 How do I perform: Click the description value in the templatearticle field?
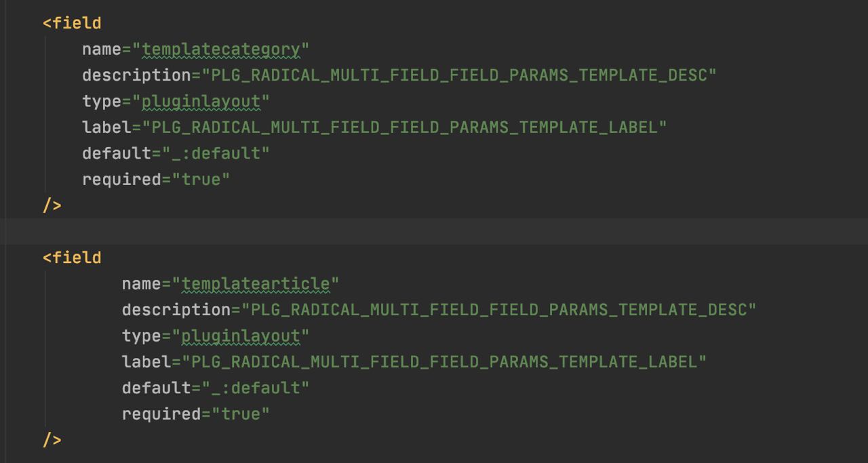click(498, 310)
